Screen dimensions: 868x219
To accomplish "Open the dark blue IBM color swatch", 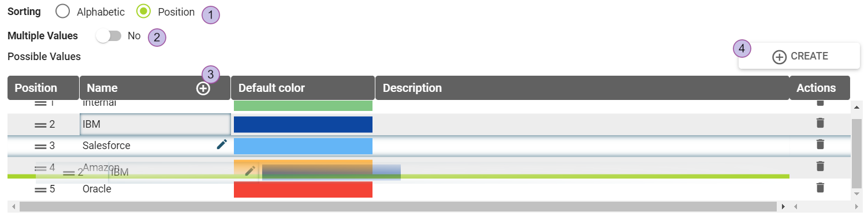I will tap(303, 124).
